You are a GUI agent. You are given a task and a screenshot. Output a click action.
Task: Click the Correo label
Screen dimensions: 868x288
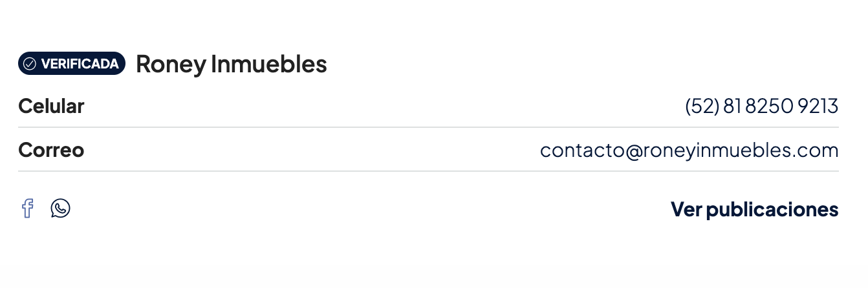tap(51, 150)
